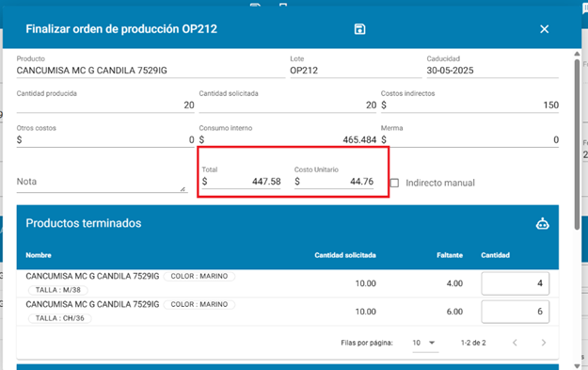Open the Filas por página dropdown
The width and height of the screenshot is (588, 370).
425,343
